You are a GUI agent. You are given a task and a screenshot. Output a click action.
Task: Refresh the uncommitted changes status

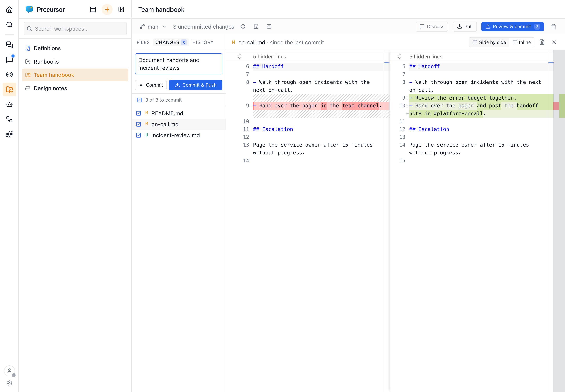[x=243, y=26]
